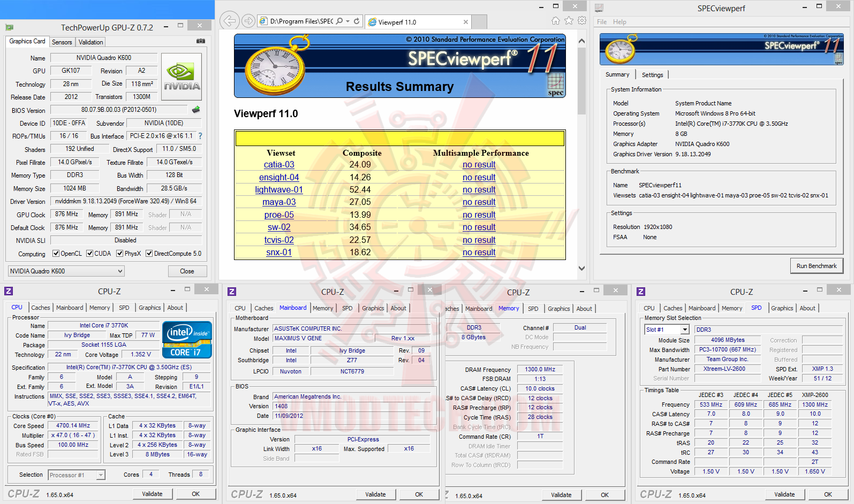Go back in the Viewperf browser window
The image size is (854, 504).
229,21
